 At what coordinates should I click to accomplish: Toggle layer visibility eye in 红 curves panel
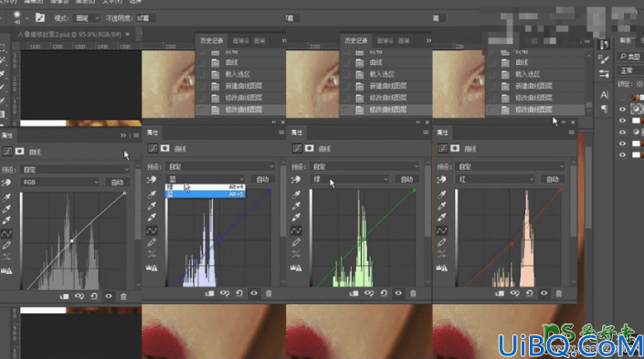[544, 293]
